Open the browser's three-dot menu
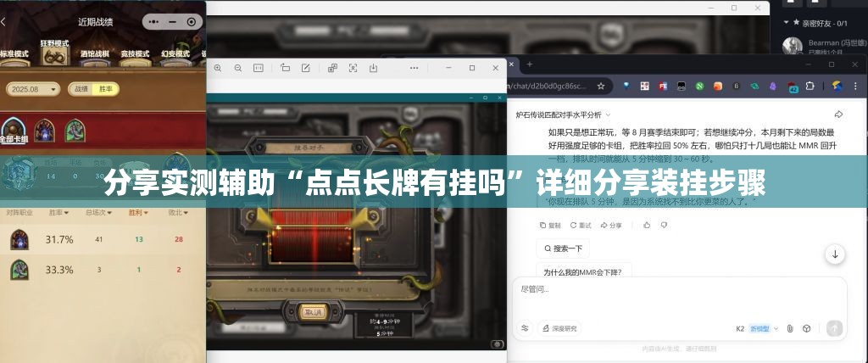Screen dimensions: 868x363 click(x=856, y=86)
